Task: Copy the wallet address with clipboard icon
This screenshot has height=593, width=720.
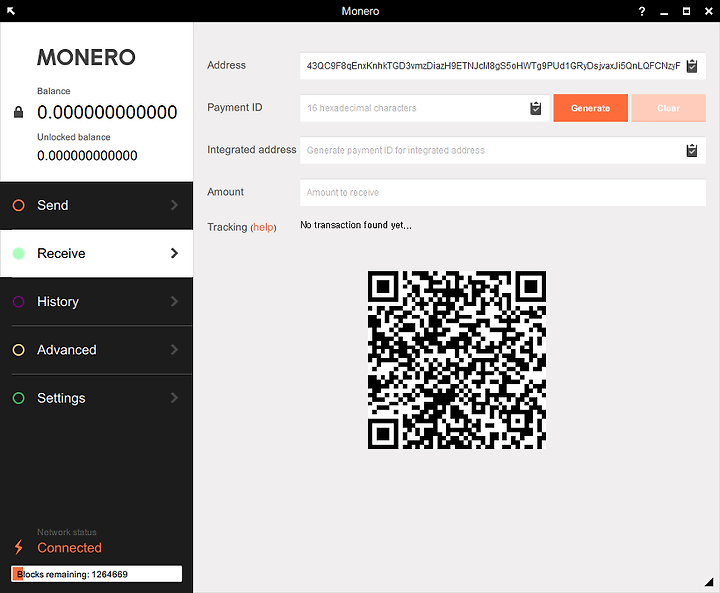Action: pyautogui.click(x=692, y=66)
